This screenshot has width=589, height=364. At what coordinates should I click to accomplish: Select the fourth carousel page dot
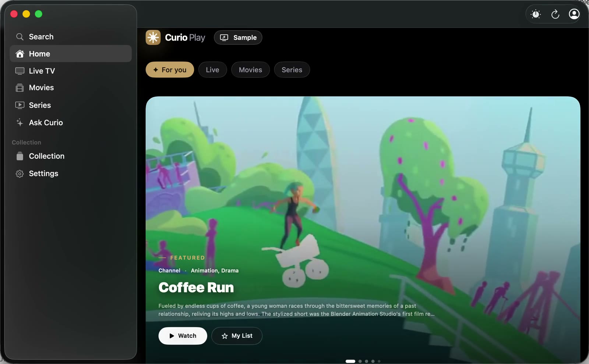373,361
